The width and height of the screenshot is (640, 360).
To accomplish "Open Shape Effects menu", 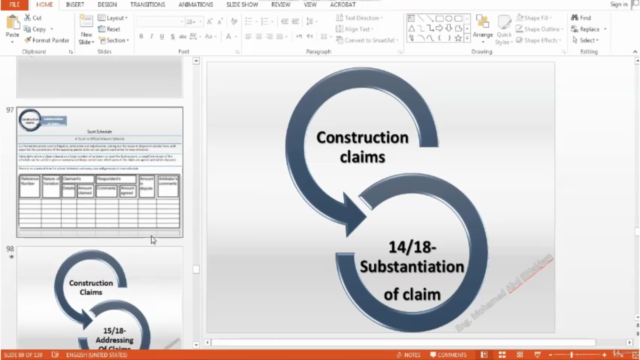I will 539,40.
